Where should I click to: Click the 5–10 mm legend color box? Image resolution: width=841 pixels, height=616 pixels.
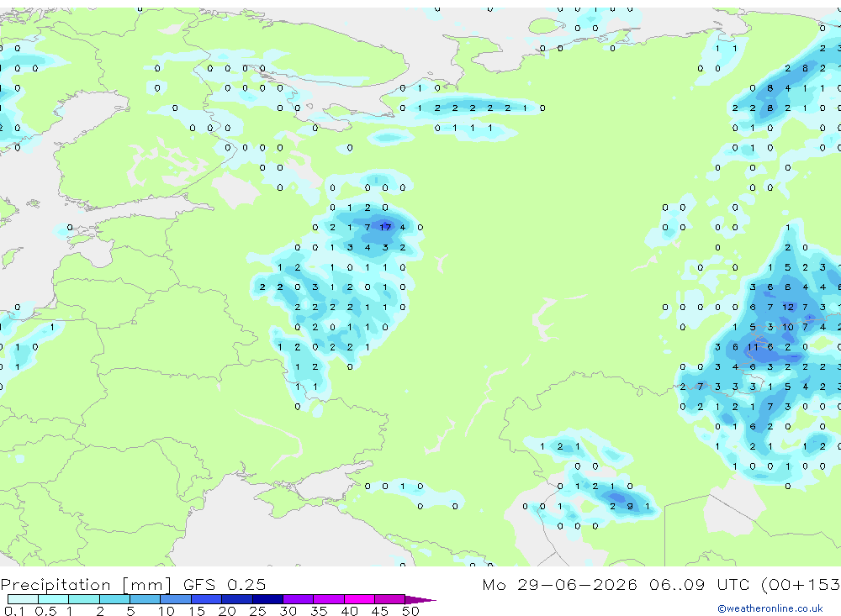pos(145,599)
